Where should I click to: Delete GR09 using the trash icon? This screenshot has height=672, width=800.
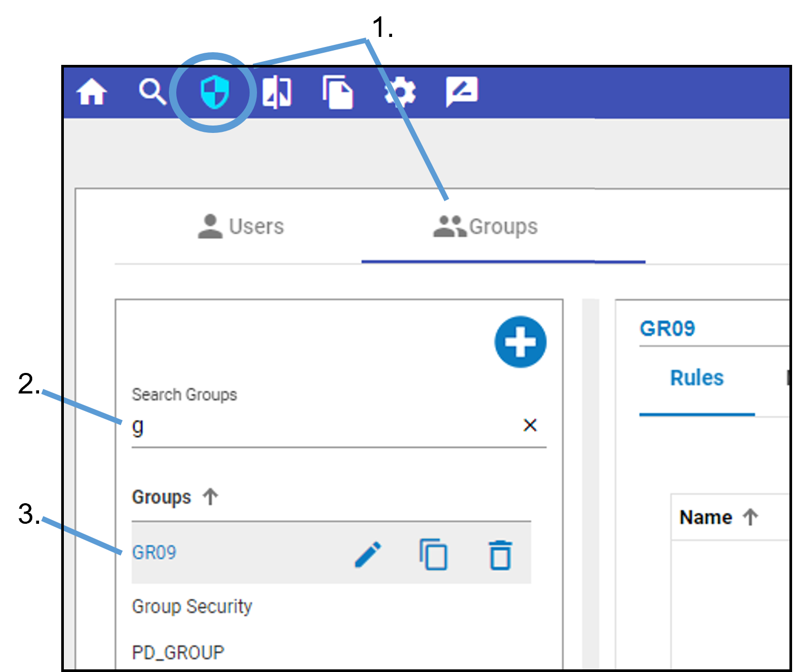[x=498, y=554]
